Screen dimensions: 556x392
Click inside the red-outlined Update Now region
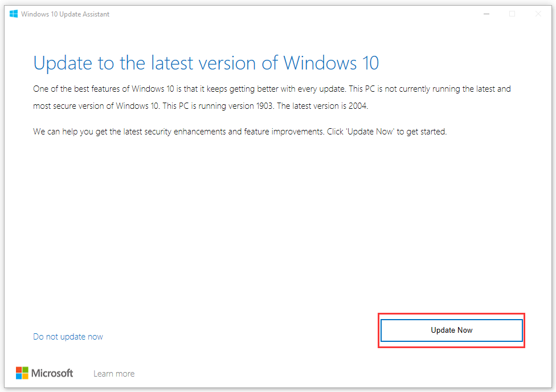point(451,330)
